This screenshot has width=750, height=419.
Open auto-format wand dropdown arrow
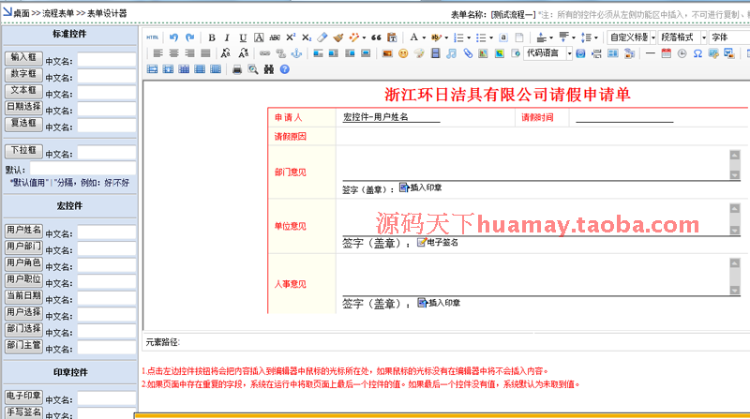tap(364, 38)
